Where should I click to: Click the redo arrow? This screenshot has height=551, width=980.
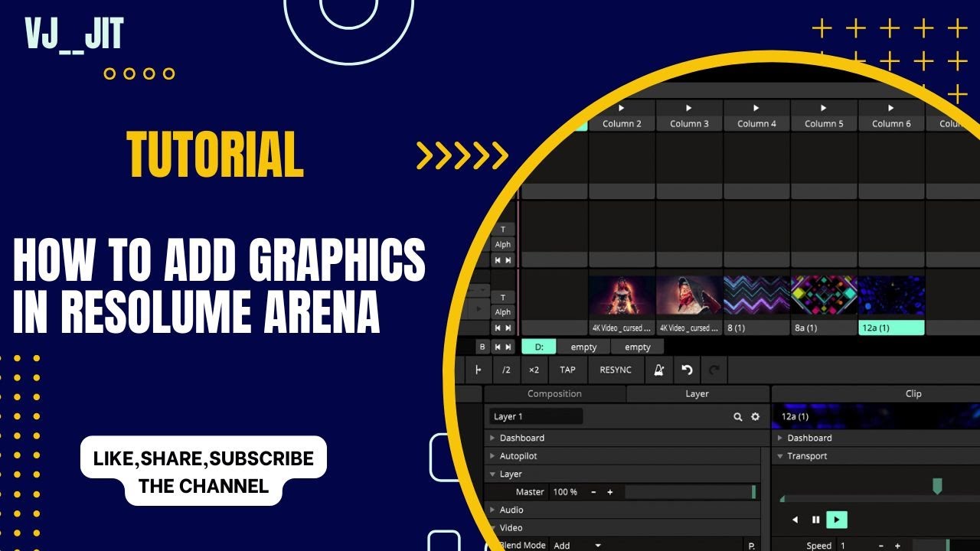coord(714,370)
